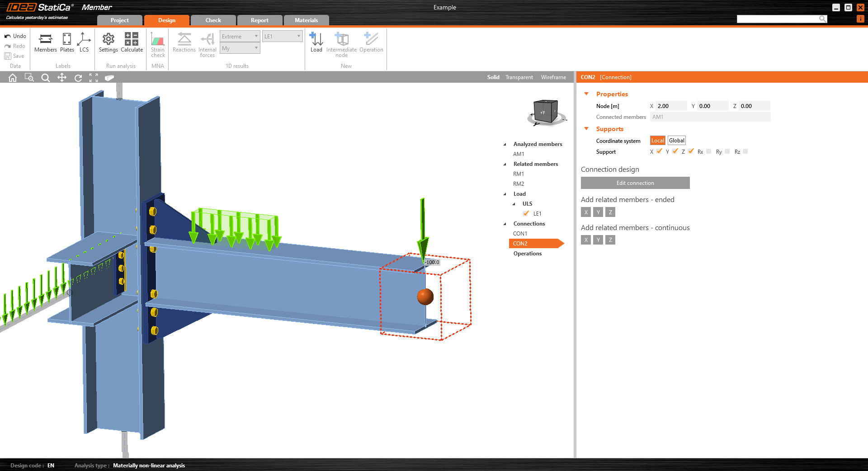Uncheck the X support checkbox
The height and width of the screenshot is (471, 868).
click(x=659, y=151)
